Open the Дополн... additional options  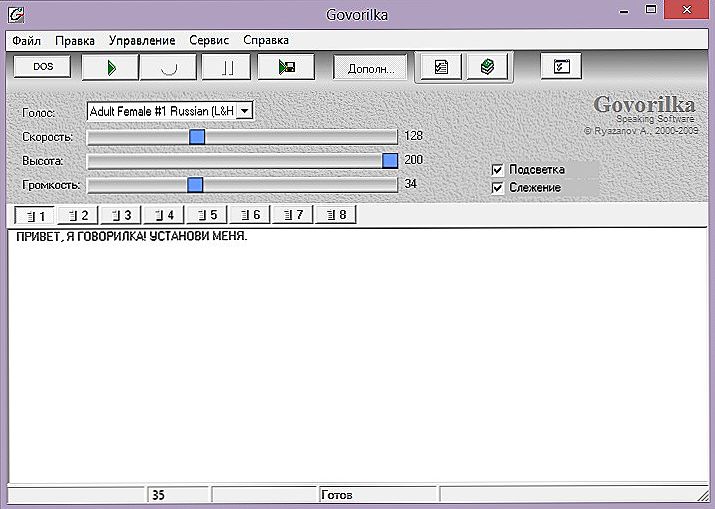point(370,68)
